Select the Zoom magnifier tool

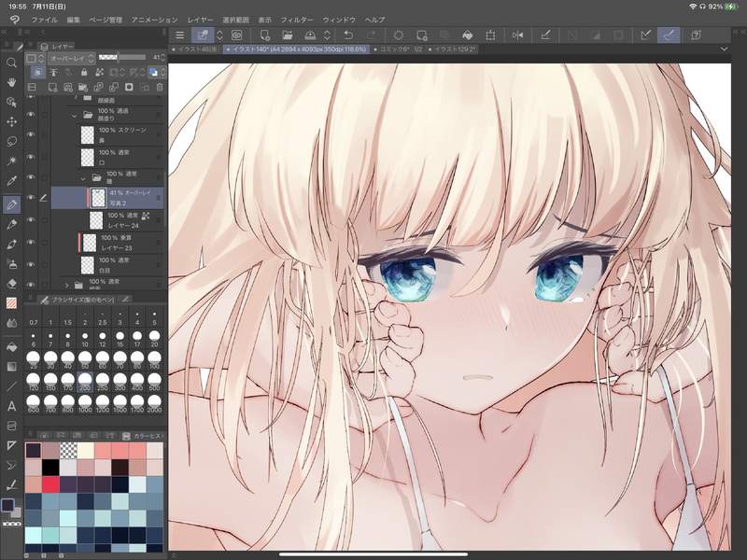click(x=12, y=63)
